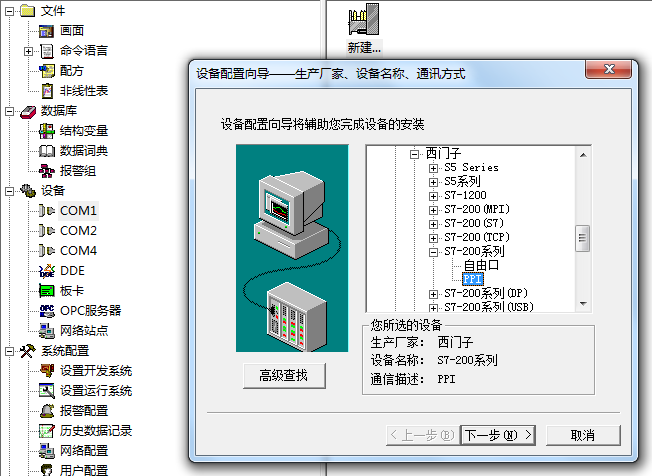Viewport: 652px width, 476px height.
Task: Click the 数据词典 book icon
Action: tap(47, 151)
